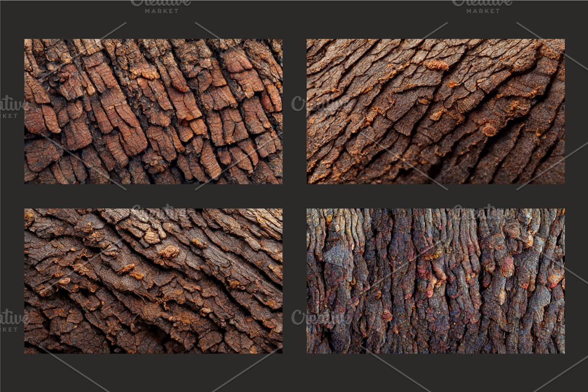The width and height of the screenshot is (588, 392).
Task: Click the dark strip between top-right and bottom-right images
Action: point(436,196)
